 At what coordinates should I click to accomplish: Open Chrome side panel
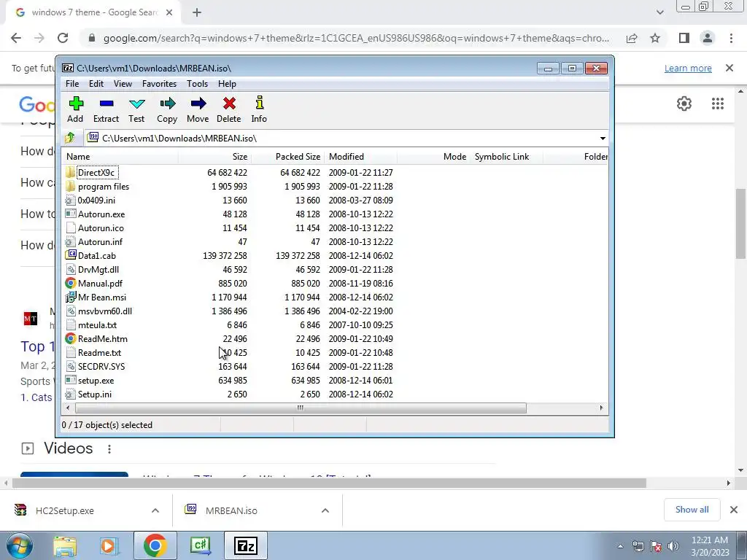click(x=684, y=38)
